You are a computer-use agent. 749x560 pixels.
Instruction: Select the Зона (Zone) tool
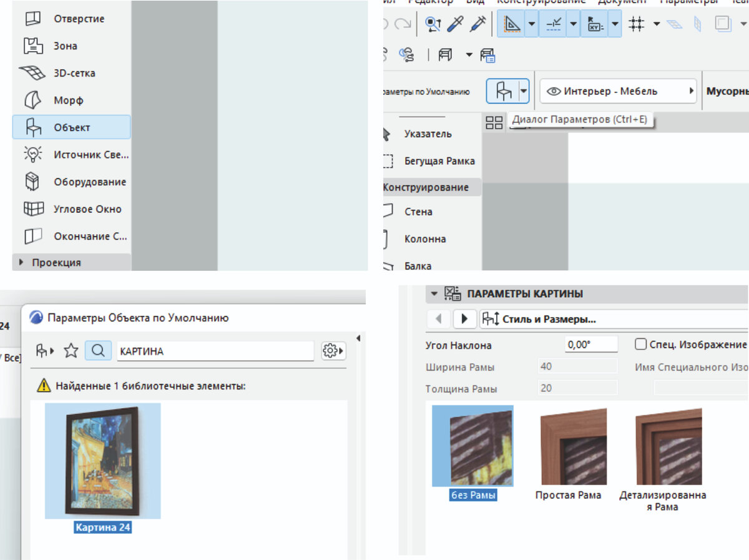click(x=71, y=46)
